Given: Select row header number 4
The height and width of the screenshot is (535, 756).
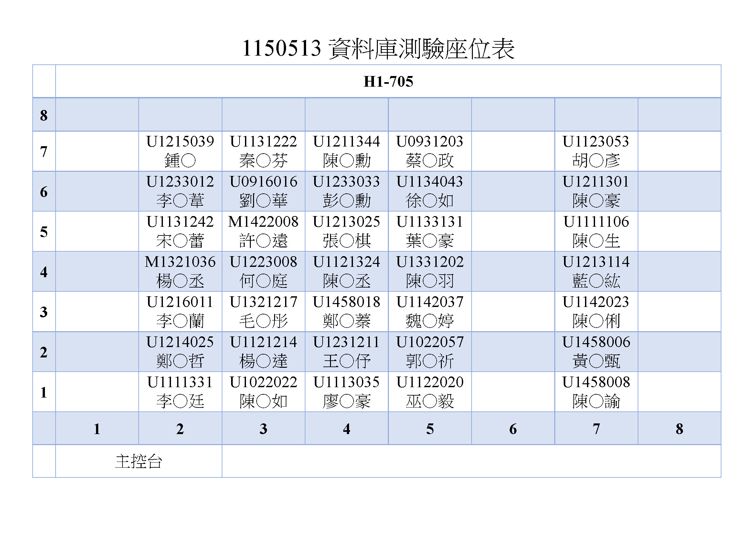Looking at the screenshot, I should [44, 272].
